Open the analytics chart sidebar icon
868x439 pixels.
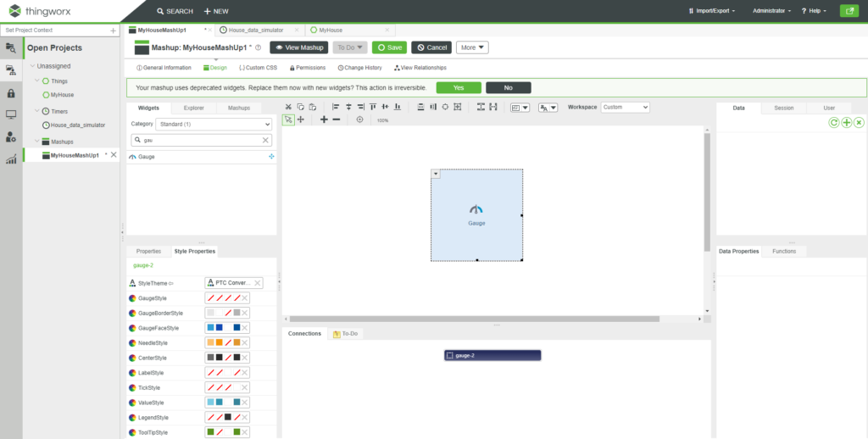pos(11,159)
